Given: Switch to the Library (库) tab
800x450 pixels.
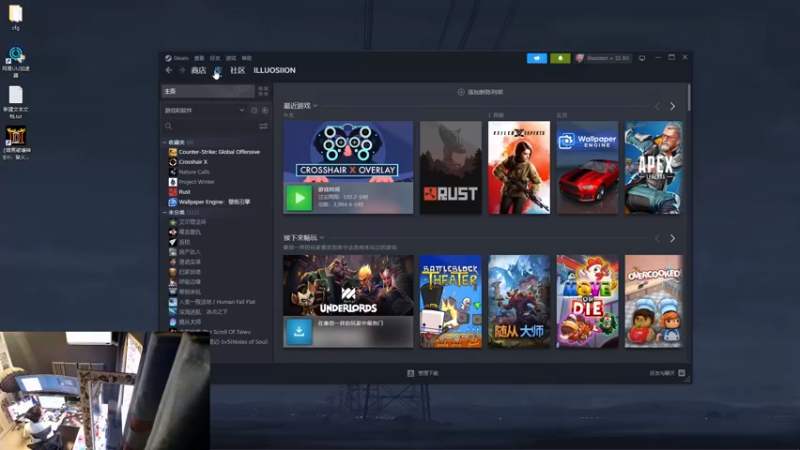Looking at the screenshot, I should [x=218, y=70].
